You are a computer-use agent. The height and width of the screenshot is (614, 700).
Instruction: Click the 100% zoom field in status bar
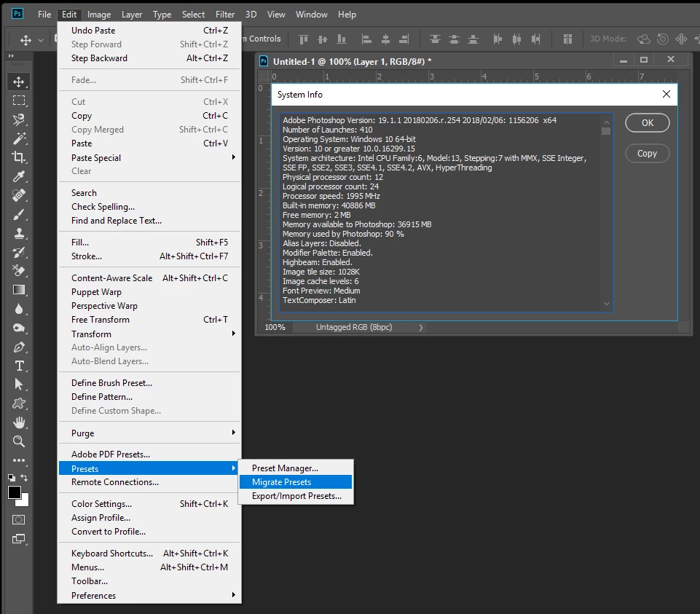pyautogui.click(x=275, y=327)
